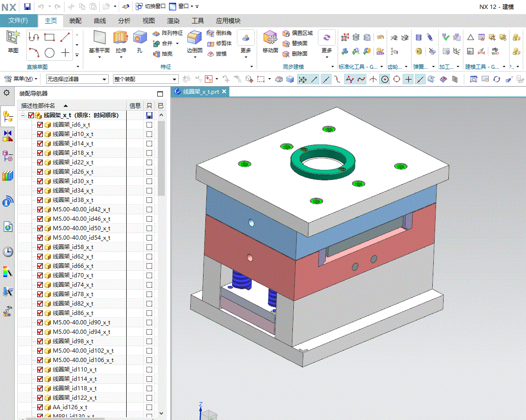Click the circle sketch tool icon
The width and height of the screenshot is (526, 420).
49,53
